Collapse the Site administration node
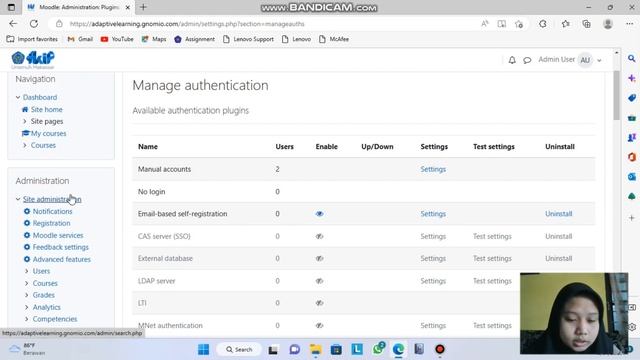640x360 pixels. pos(18,199)
